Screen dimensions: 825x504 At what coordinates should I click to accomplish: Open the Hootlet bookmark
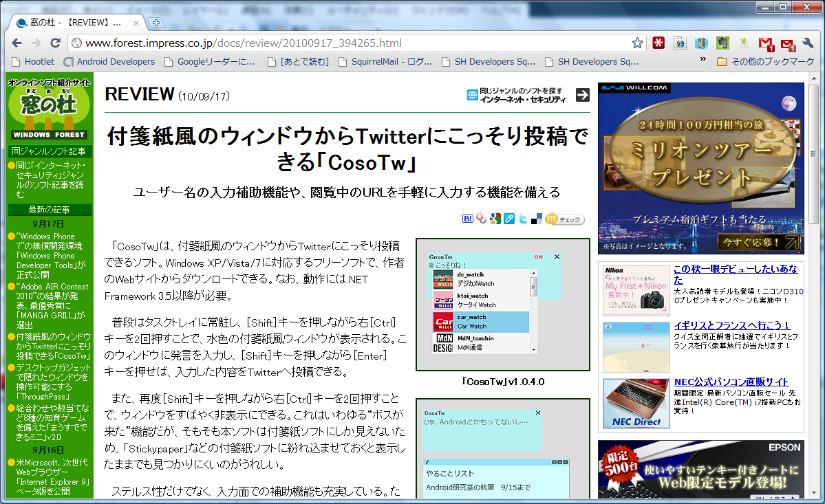tap(33, 61)
